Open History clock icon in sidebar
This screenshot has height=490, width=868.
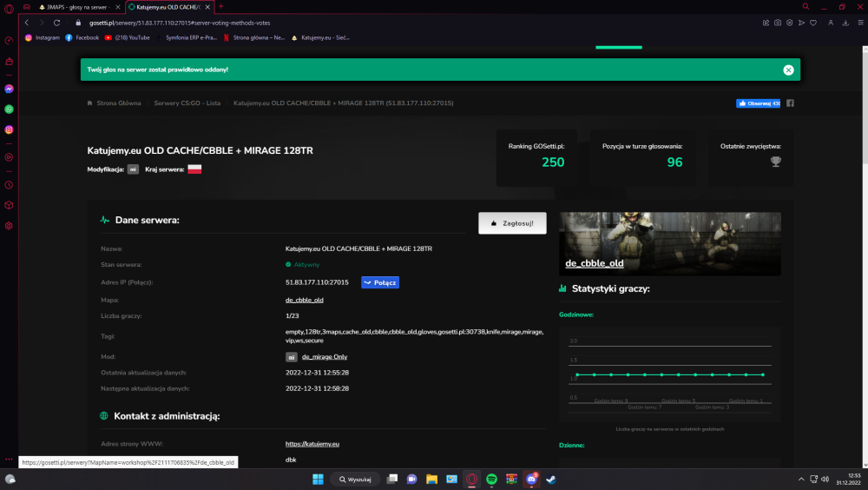(9, 185)
